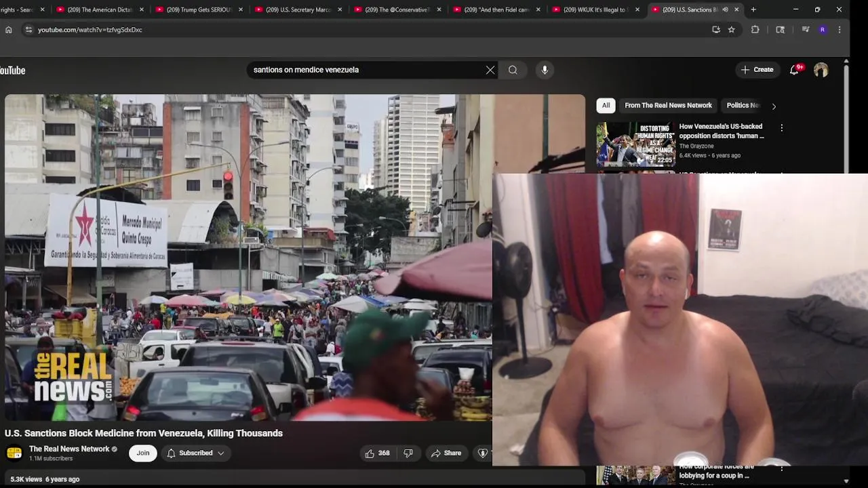868x488 pixels.
Task: Switch to 'The @ConservativeT' tab
Action: pos(397,9)
